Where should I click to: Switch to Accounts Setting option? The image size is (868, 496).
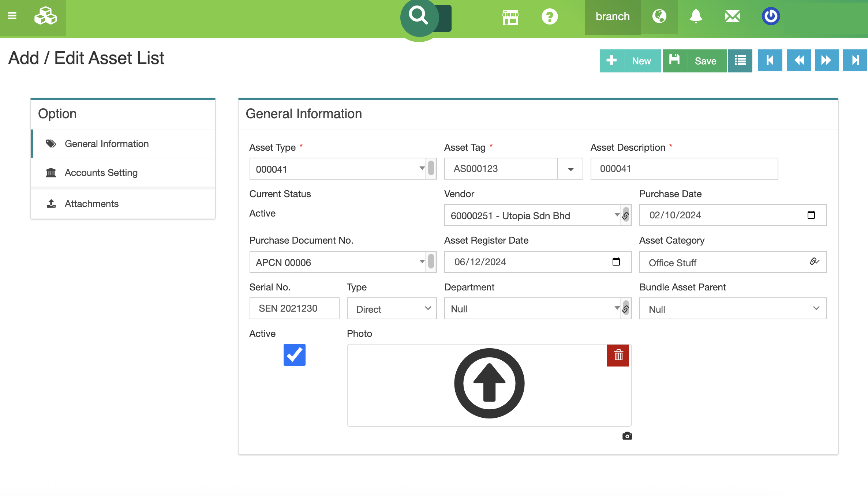[101, 173]
